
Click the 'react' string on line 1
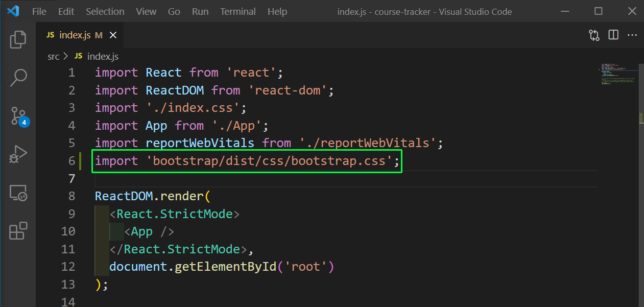251,73
